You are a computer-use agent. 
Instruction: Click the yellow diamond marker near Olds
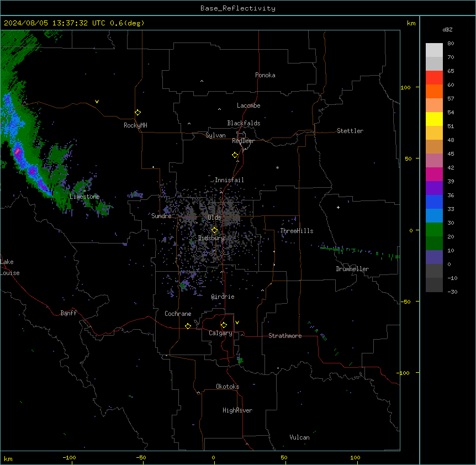tap(214, 230)
